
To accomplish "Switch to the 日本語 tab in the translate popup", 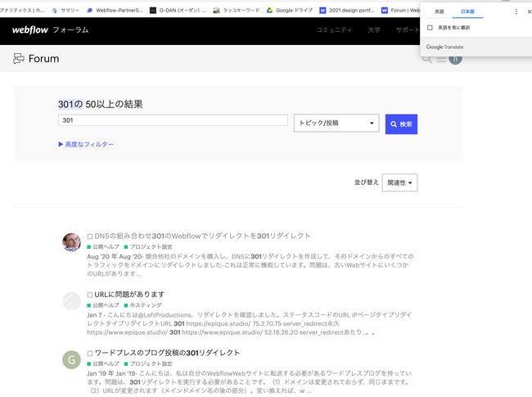I will 467,11.
